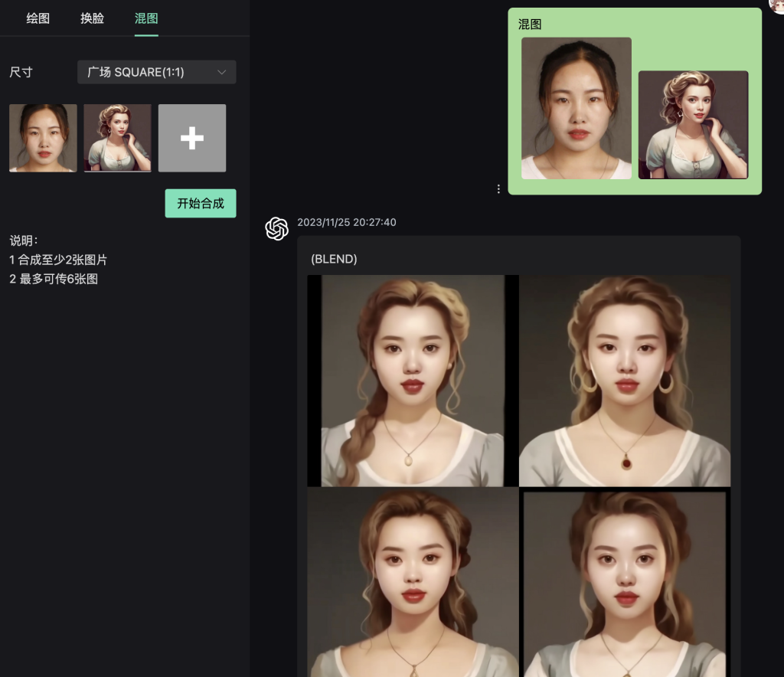Click 开始合成 to start blending

[x=200, y=203]
